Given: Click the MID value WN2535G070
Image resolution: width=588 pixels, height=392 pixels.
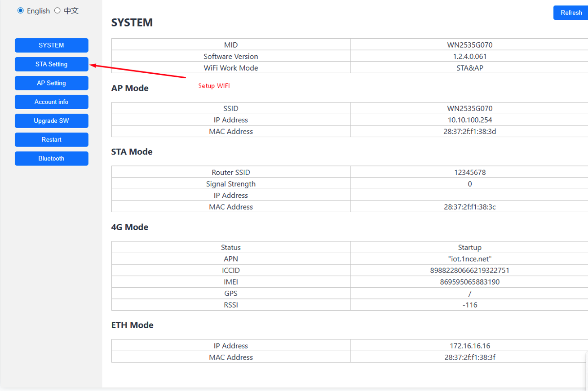Looking at the screenshot, I should pos(469,45).
